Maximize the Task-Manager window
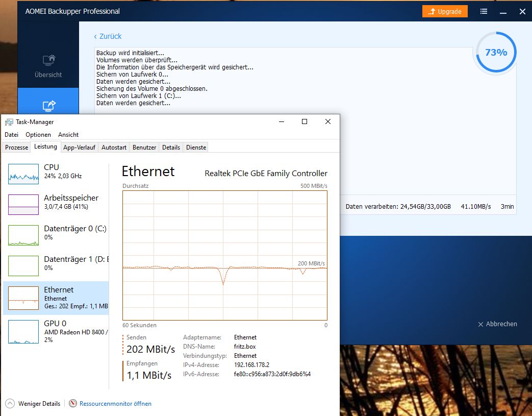532x416 pixels. click(305, 121)
